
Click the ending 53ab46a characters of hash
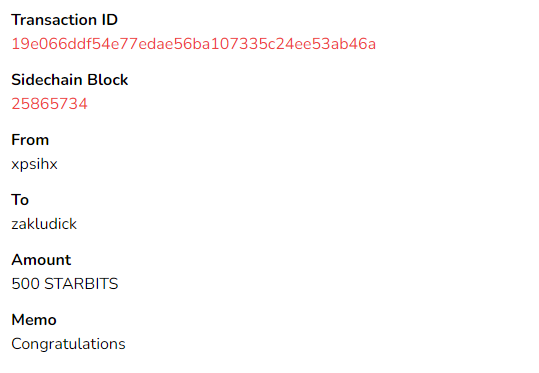click(x=345, y=44)
